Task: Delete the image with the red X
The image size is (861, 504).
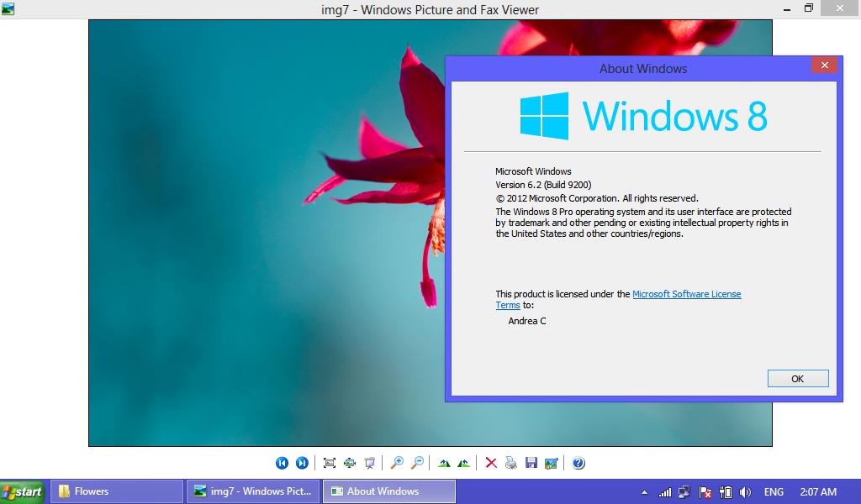Action: pos(491,463)
